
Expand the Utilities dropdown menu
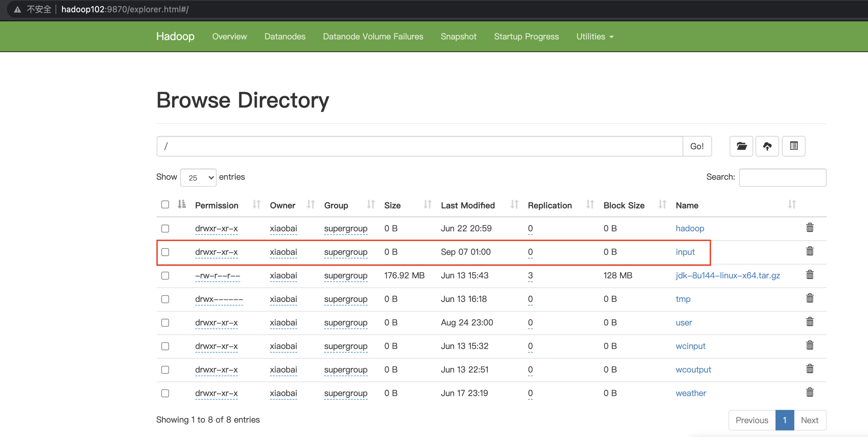595,36
